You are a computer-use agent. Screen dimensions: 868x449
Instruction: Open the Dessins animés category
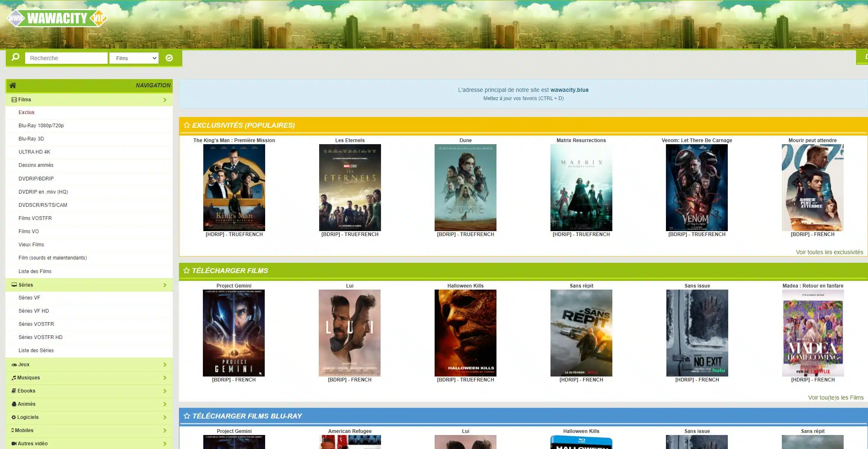tap(36, 165)
